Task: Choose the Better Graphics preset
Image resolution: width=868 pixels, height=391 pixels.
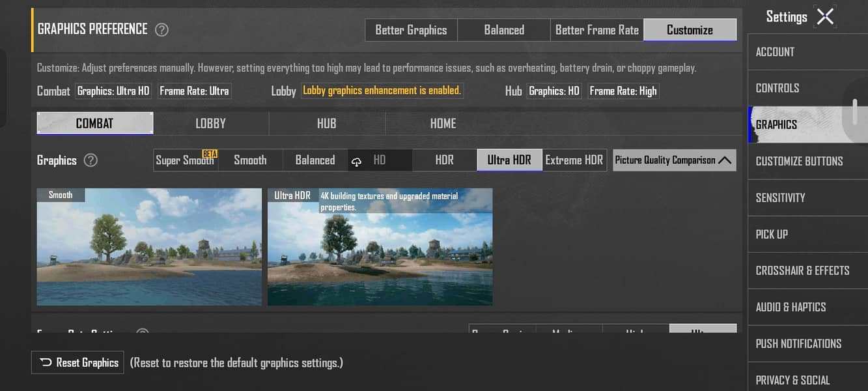Action: click(411, 30)
